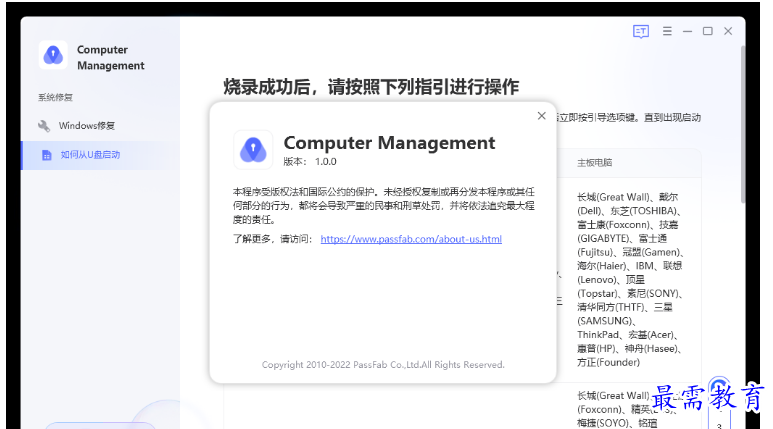The height and width of the screenshot is (429, 773).
Task: Click the sidebar Computer Management logo
Action: (53, 55)
